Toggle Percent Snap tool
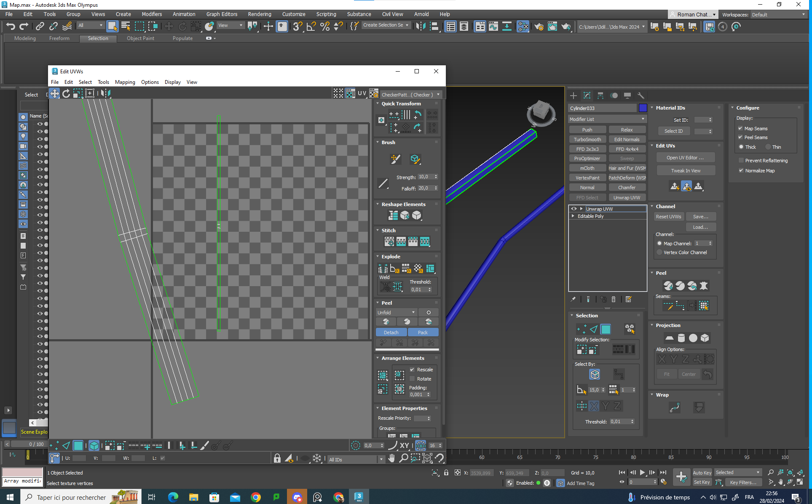 coord(324,27)
